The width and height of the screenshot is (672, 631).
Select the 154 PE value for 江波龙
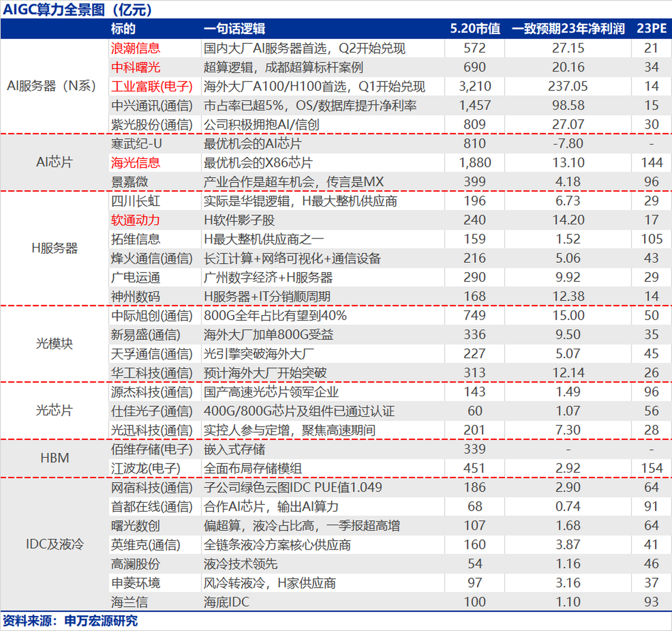tap(652, 468)
